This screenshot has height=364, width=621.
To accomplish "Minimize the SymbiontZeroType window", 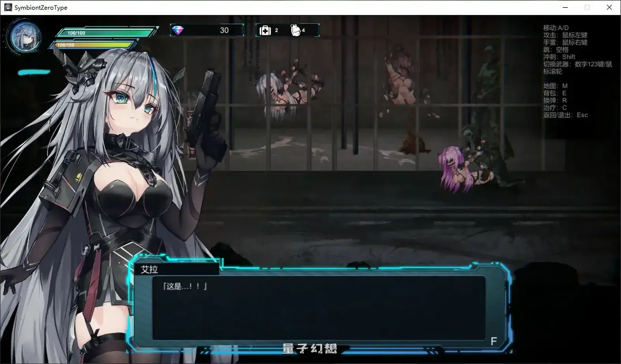I will (x=565, y=7).
